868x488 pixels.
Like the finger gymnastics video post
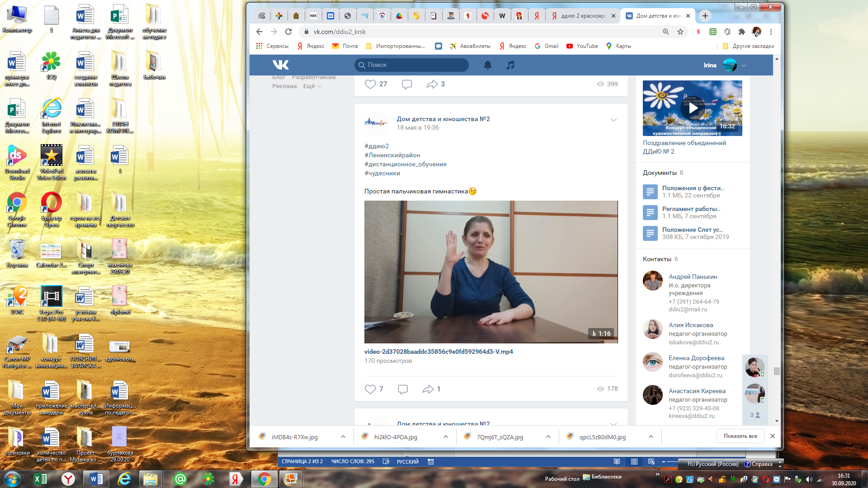[x=370, y=389]
